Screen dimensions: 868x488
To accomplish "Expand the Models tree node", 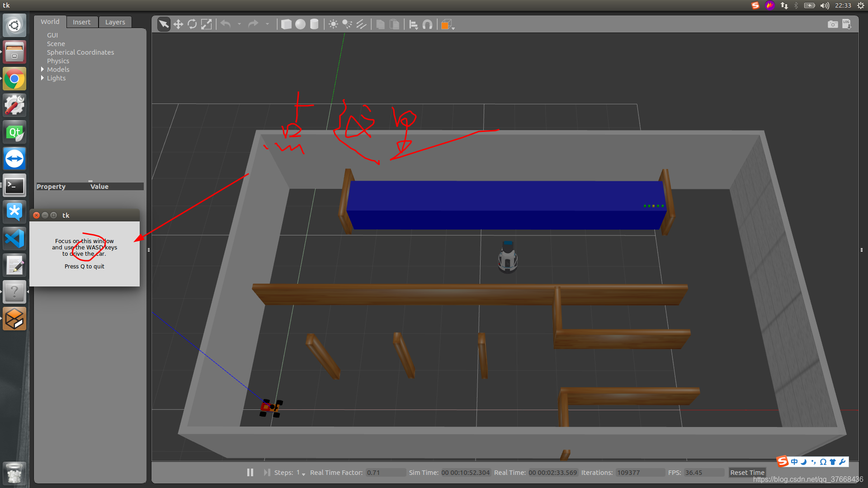I will (x=42, y=70).
